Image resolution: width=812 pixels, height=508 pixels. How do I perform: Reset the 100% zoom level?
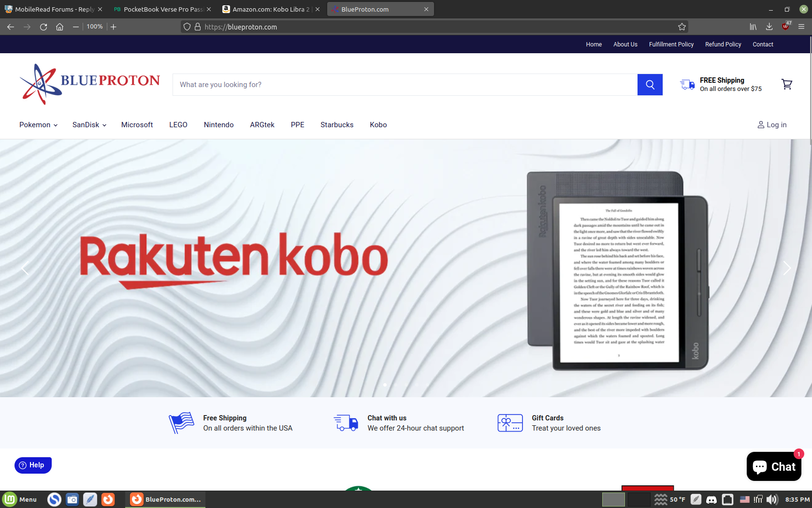[x=95, y=27]
